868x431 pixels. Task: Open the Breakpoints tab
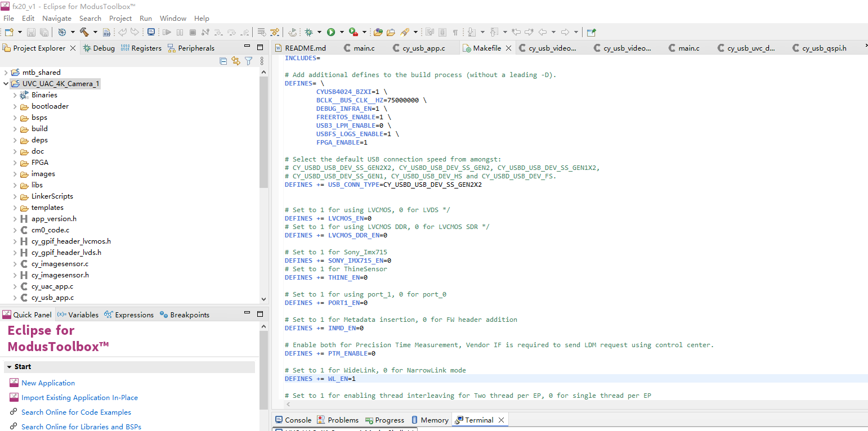185,315
